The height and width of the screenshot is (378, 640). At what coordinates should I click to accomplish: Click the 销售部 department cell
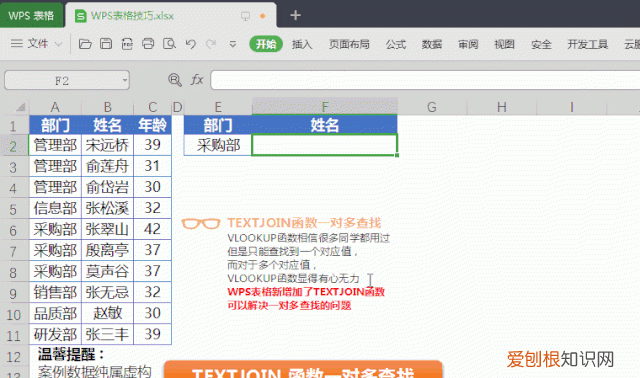click(55, 292)
